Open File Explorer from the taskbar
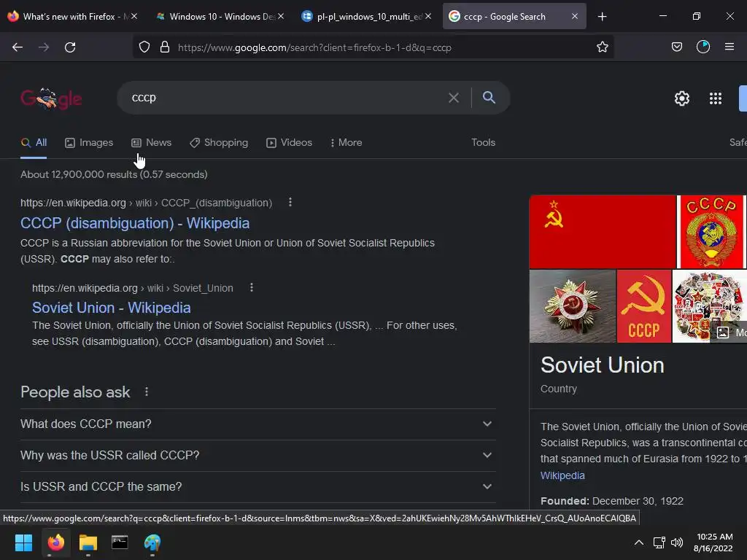This screenshot has height=560, width=747. [88, 542]
